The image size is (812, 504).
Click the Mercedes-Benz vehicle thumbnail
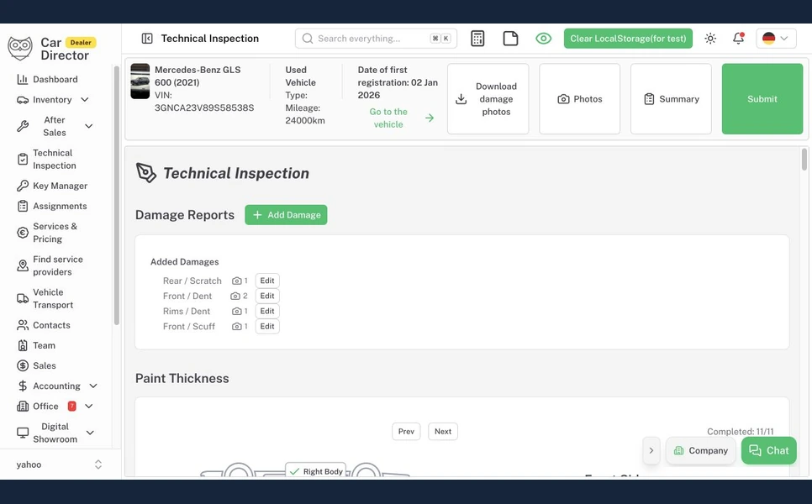(140, 81)
